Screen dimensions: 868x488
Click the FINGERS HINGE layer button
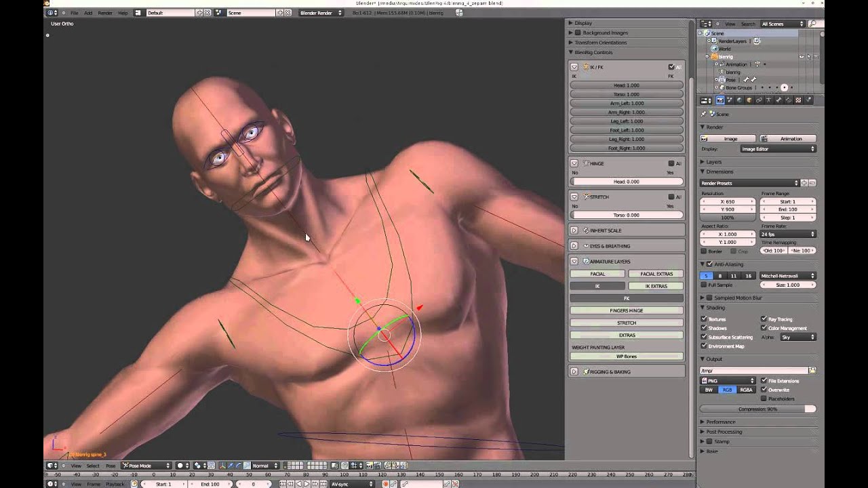click(627, 310)
